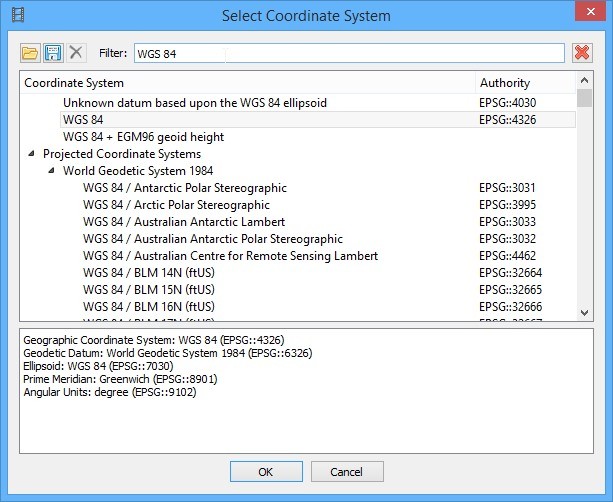Confirm selection with OK button
This screenshot has height=502, width=613.
pyautogui.click(x=266, y=472)
